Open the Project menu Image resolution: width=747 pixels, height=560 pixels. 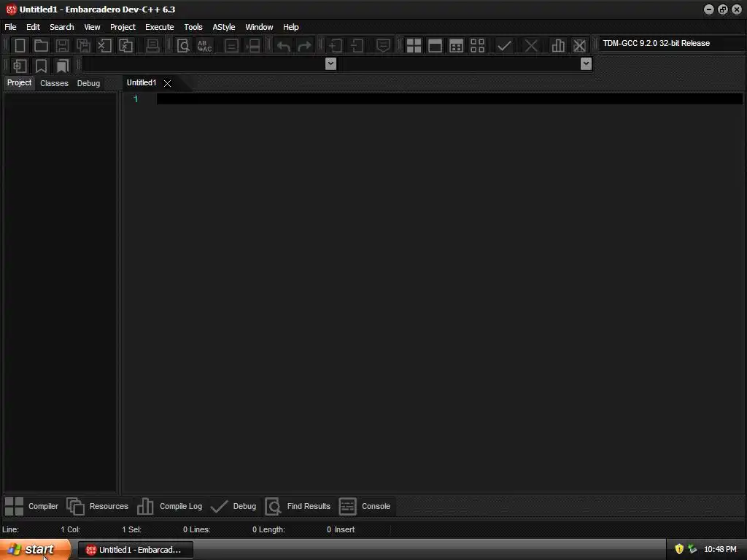(x=123, y=27)
